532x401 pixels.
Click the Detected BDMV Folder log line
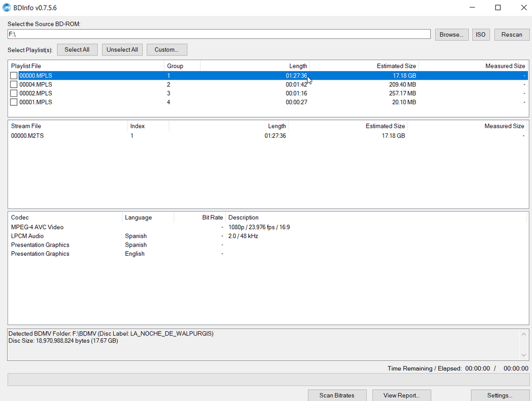[111, 333]
